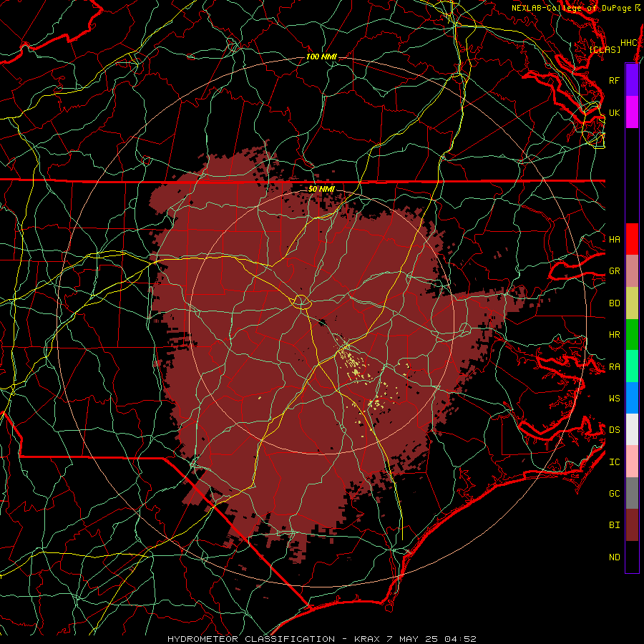Click the purple RF legend color swatch
Image resolution: width=644 pixels, height=644 pixels.
[x=632, y=80]
